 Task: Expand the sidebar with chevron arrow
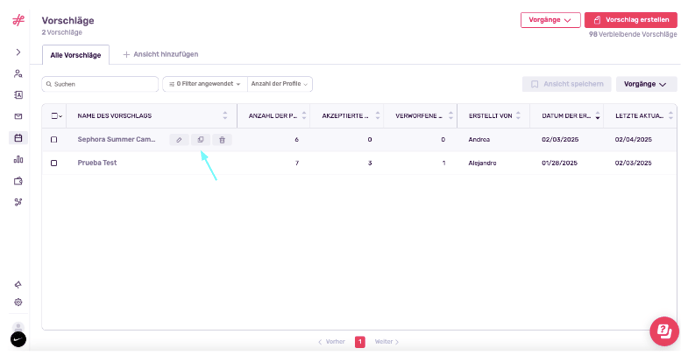[x=18, y=52]
